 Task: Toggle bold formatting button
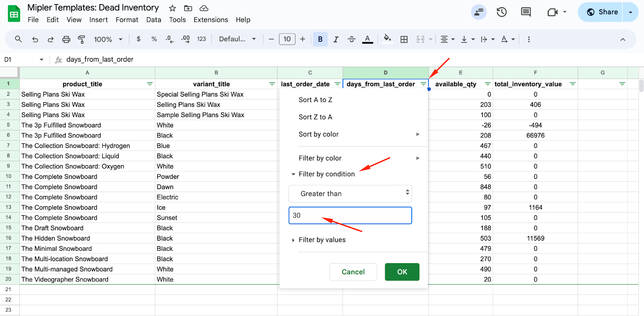(320, 39)
